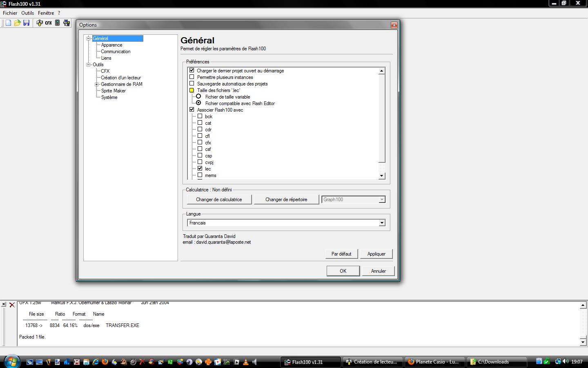Open the Windows Start orb
This screenshot has width=588, height=368.
(12, 361)
